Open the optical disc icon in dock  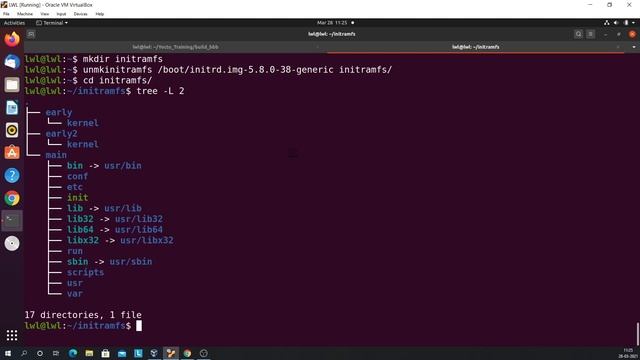pyautogui.click(x=12, y=244)
